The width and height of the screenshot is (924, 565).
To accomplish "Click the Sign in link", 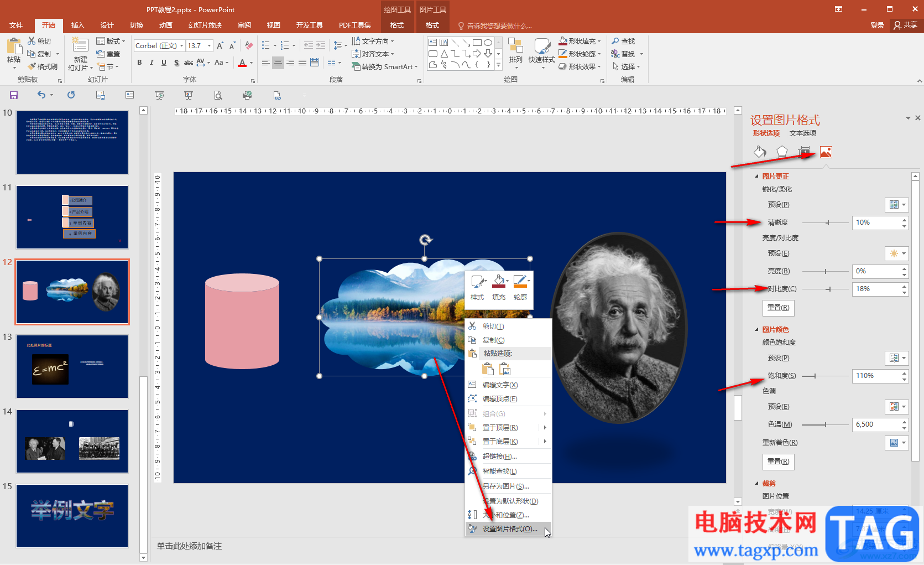I will pos(877,25).
